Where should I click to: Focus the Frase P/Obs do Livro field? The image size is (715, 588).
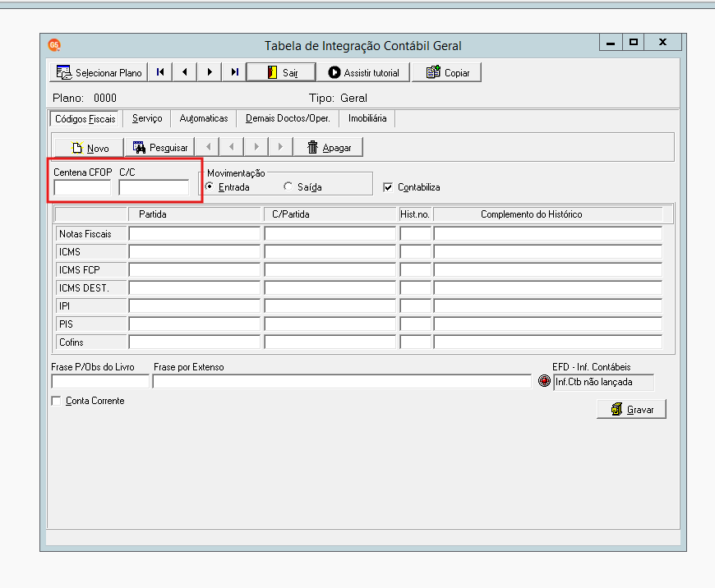coord(100,382)
